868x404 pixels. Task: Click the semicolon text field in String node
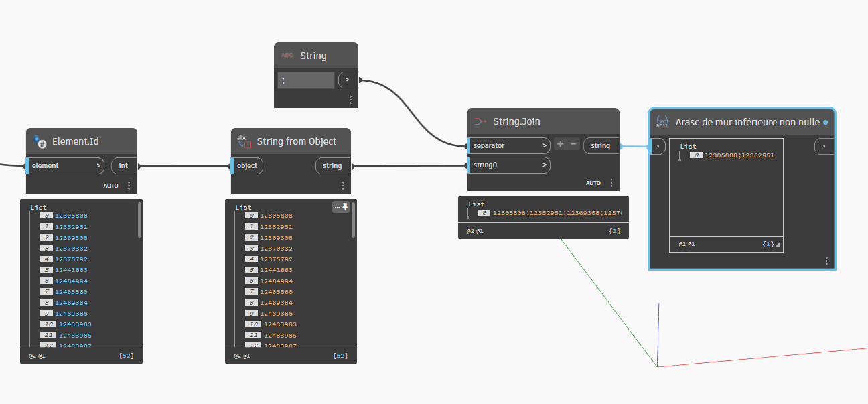pos(306,80)
